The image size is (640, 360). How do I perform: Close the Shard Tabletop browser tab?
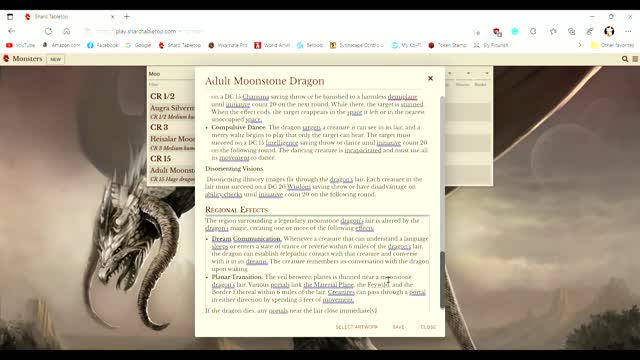113,17
